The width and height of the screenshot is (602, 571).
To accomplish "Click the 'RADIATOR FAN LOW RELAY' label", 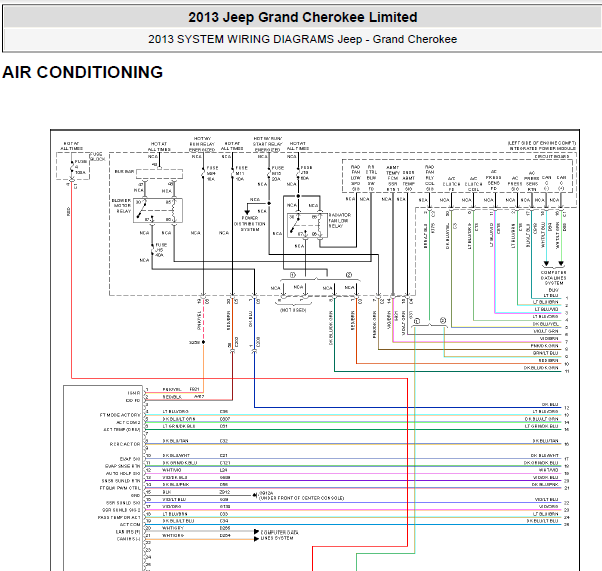I will click(339, 220).
